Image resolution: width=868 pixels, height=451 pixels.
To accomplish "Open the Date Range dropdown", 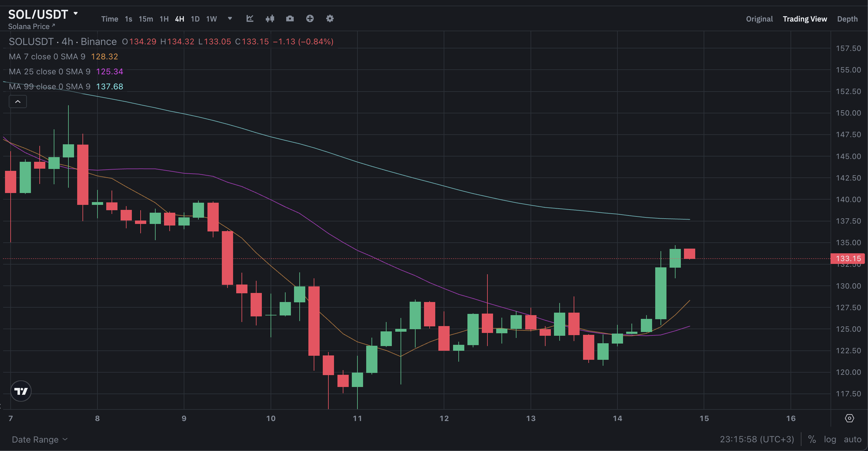I will tap(40, 439).
